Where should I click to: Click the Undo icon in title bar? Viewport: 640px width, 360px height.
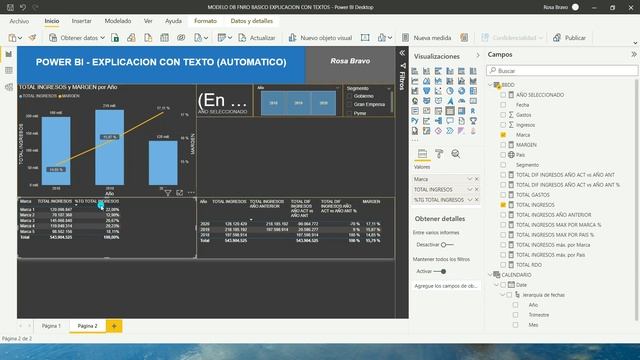click(23, 7)
